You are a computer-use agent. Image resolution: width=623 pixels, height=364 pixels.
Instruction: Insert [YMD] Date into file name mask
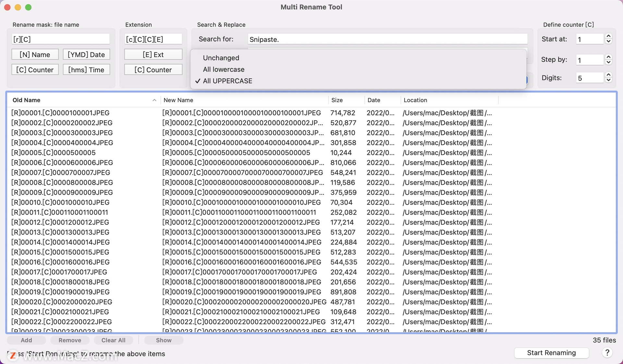(x=86, y=54)
